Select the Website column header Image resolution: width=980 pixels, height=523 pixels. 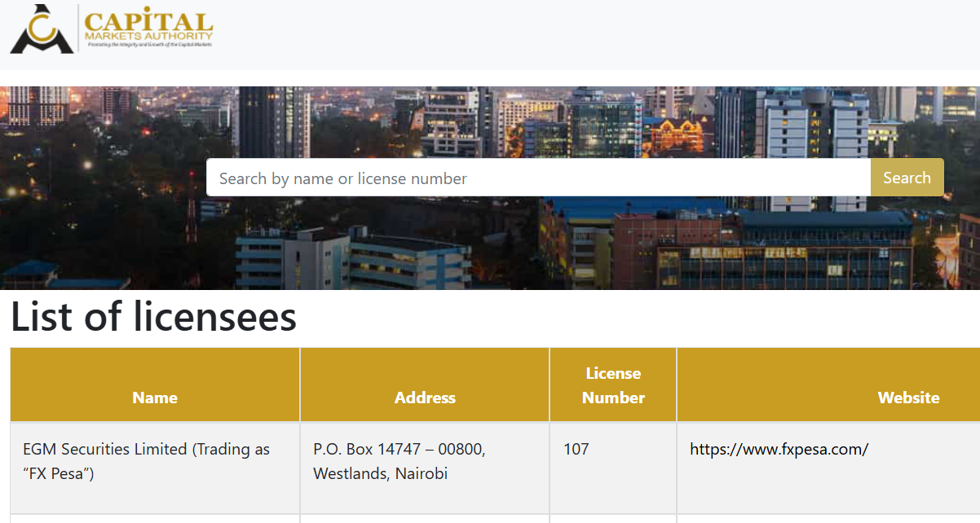pyautogui.click(x=908, y=398)
